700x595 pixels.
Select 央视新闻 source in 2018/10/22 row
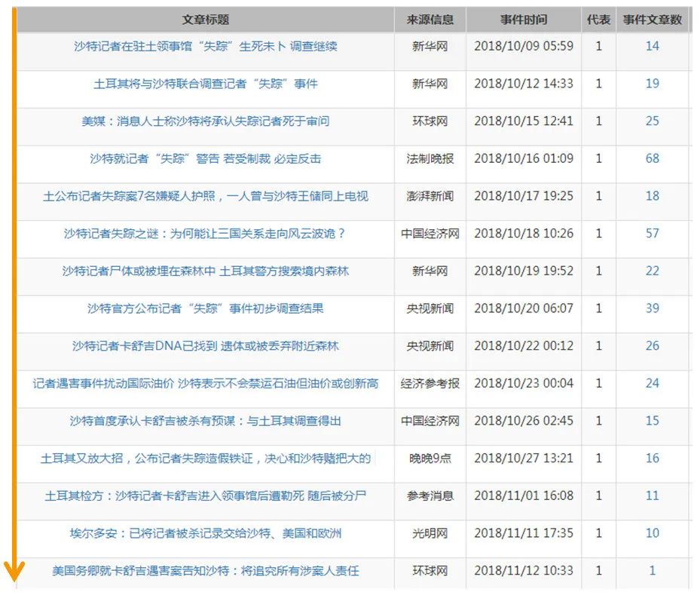click(x=430, y=346)
